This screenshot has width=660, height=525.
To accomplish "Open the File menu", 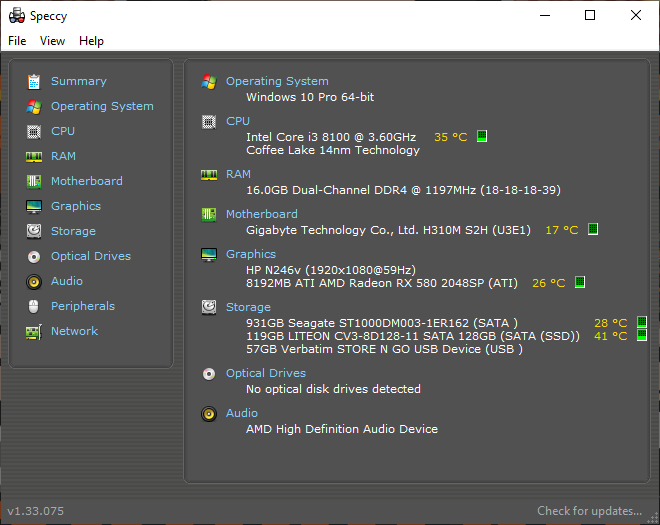I will coord(17,41).
